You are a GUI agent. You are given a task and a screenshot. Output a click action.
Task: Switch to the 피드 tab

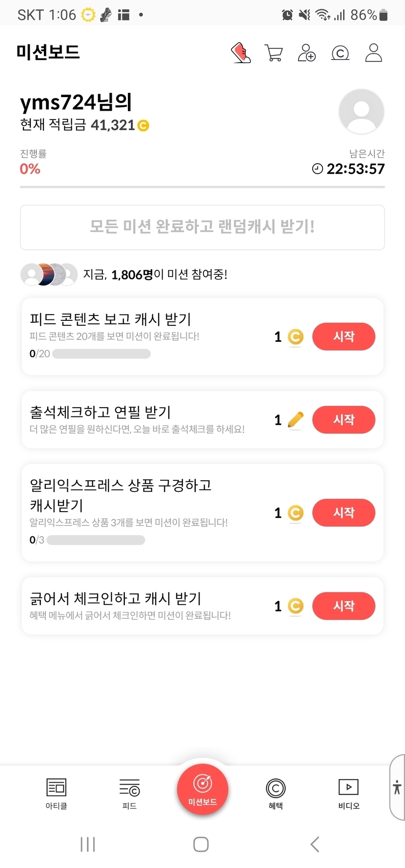pyautogui.click(x=129, y=793)
